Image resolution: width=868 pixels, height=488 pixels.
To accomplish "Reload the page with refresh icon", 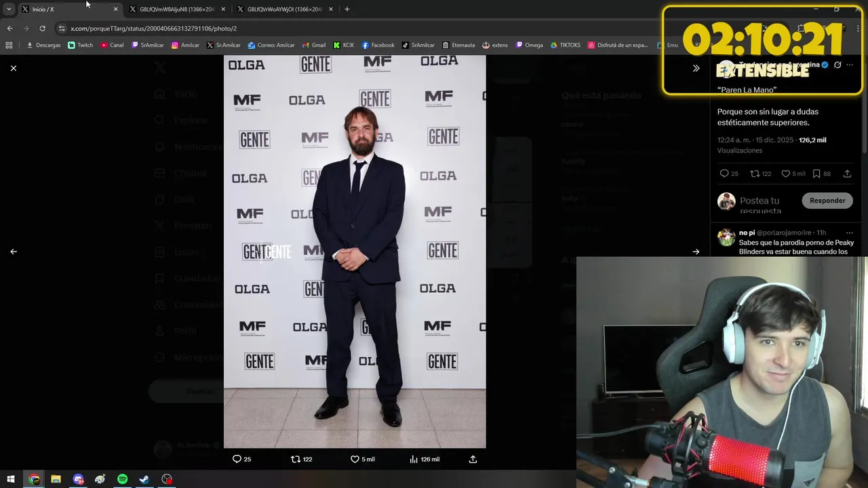I will coord(42,28).
